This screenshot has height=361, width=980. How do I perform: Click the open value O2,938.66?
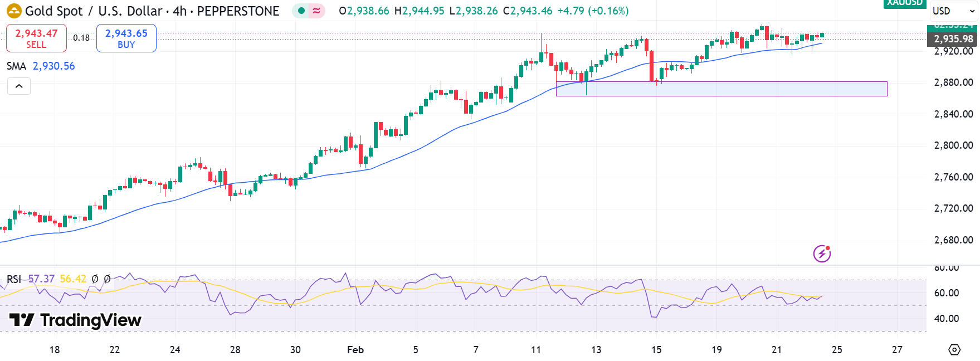[364, 11]
